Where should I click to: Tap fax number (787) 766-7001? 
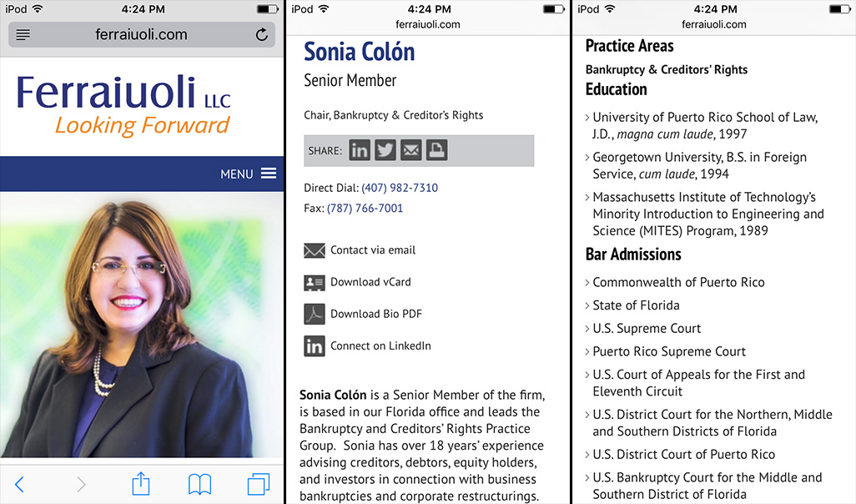click(x=365, y=209)
